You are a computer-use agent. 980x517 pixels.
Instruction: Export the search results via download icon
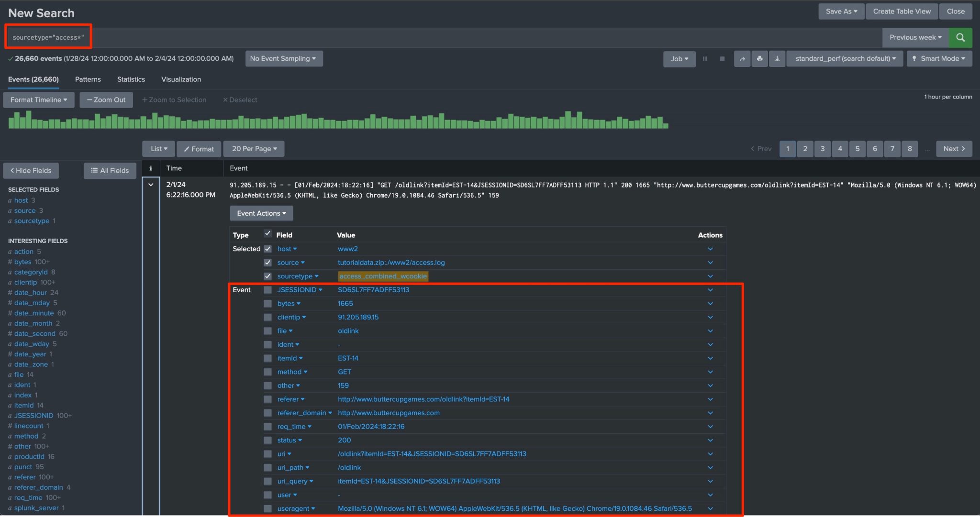coord(777,58)
